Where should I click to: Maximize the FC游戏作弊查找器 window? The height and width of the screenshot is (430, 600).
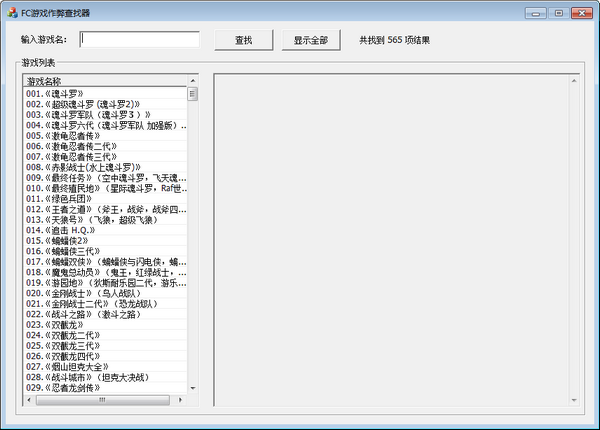coord(559,13)
